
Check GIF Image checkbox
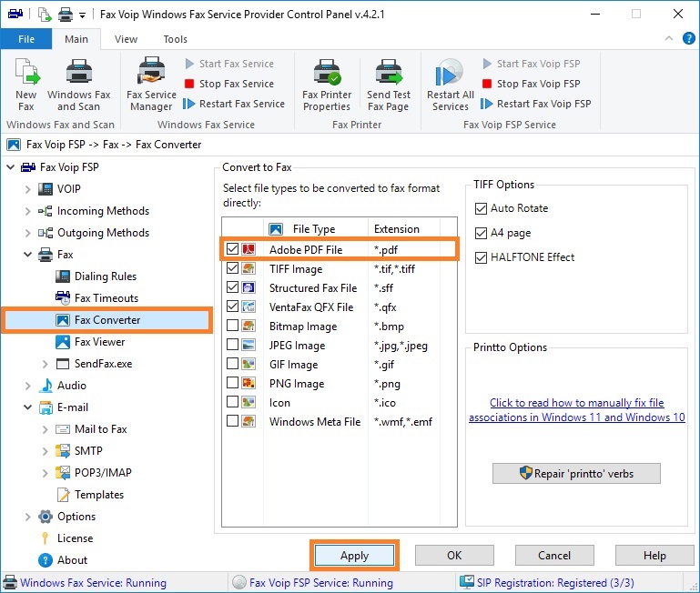pyautogui.click(x=232, y=364)
